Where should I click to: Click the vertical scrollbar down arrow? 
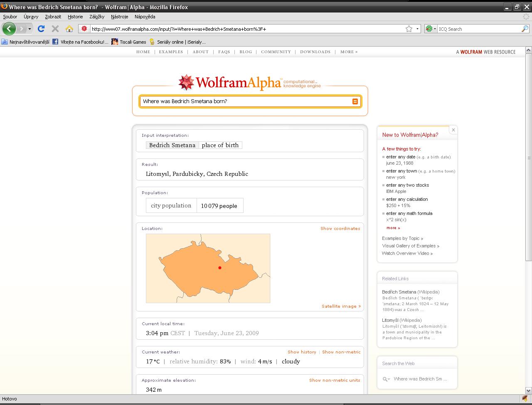coord(528,390)
